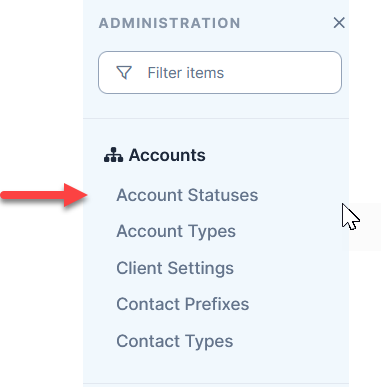View the Contact Types list
381x387 pixels.
pos(175,341)
